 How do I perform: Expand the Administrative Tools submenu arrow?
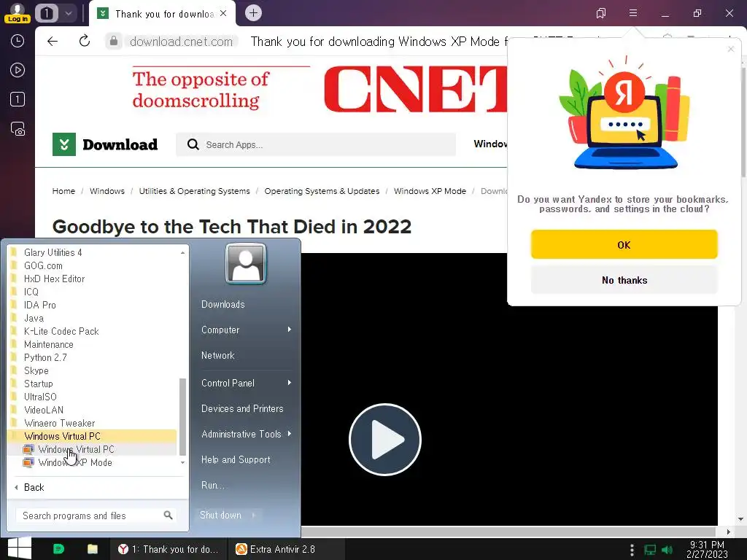pos(289,434)
